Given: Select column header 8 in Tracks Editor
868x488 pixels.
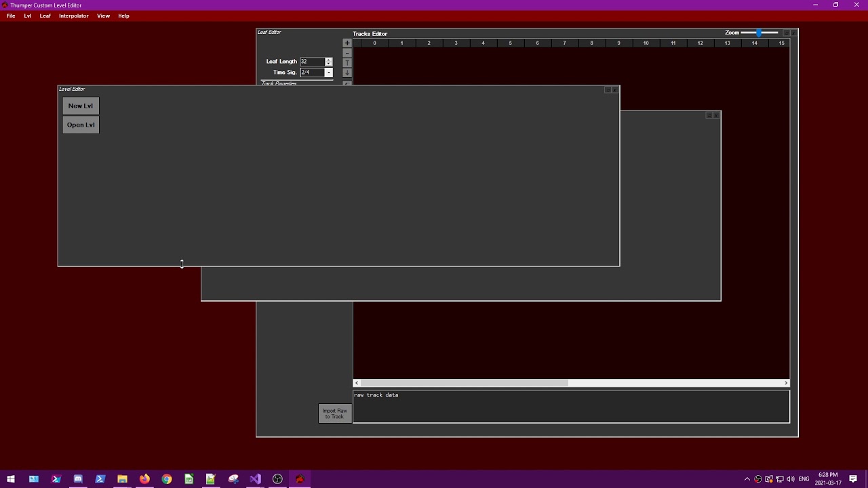Looking at the screenshot, I should pyautogui.click(x=591, y=43).
